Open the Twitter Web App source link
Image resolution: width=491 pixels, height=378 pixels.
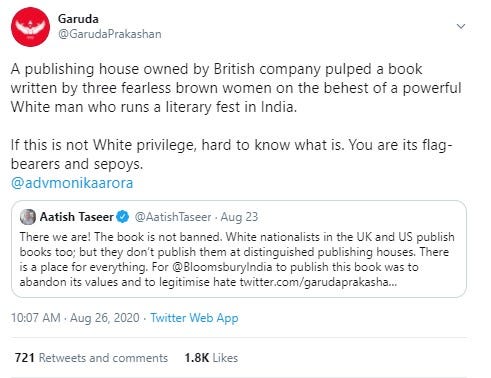coord(194,318)
